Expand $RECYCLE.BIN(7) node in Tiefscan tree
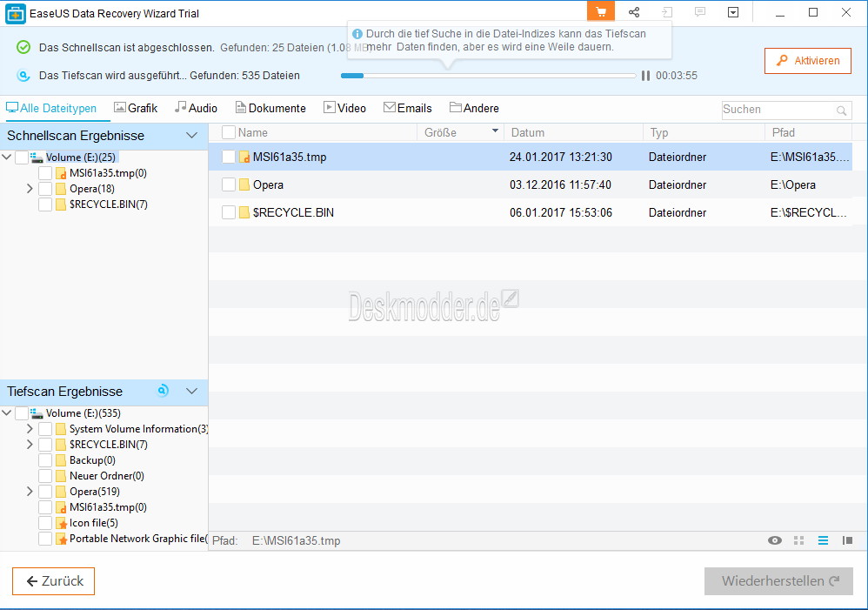The image size is (868, 610). (x=30, y=445)
